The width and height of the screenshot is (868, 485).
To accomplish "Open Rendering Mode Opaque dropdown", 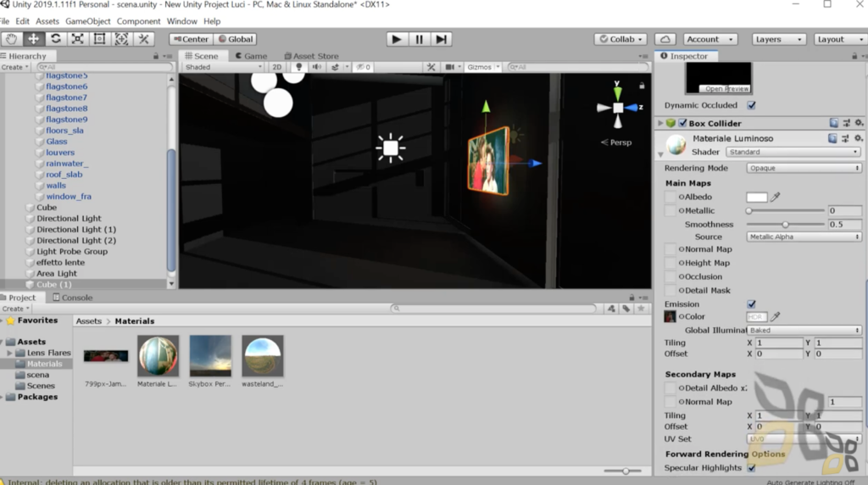I will click(804, 168).
